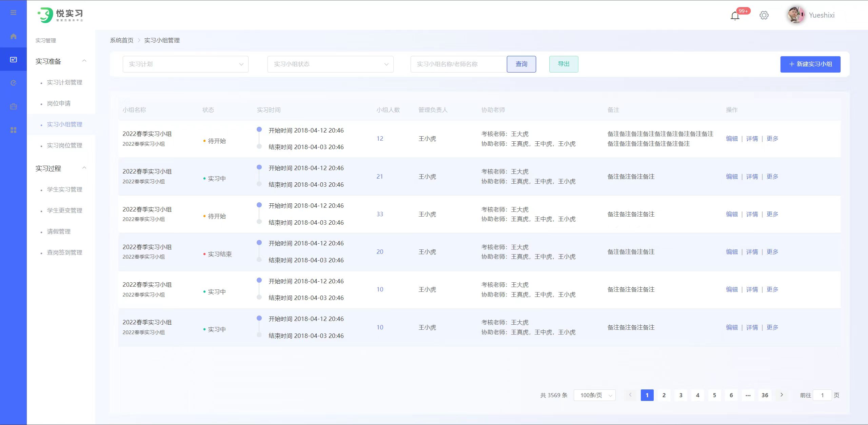The height and width of the screenshot is (425, 868).
Task: Click 详情 in the 21-member group row
Action: (x=752, y=177)
